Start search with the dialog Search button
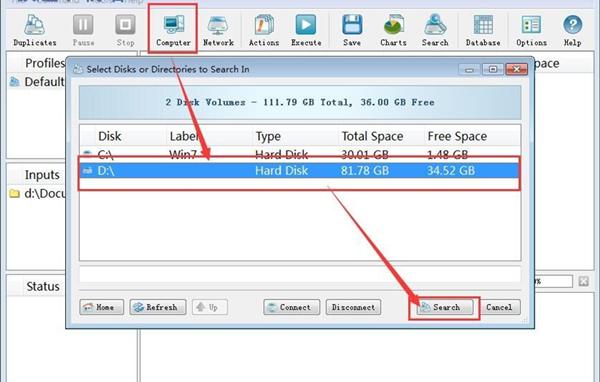The height and width of the screenshot is (382, 600). (x=445, y=307)
